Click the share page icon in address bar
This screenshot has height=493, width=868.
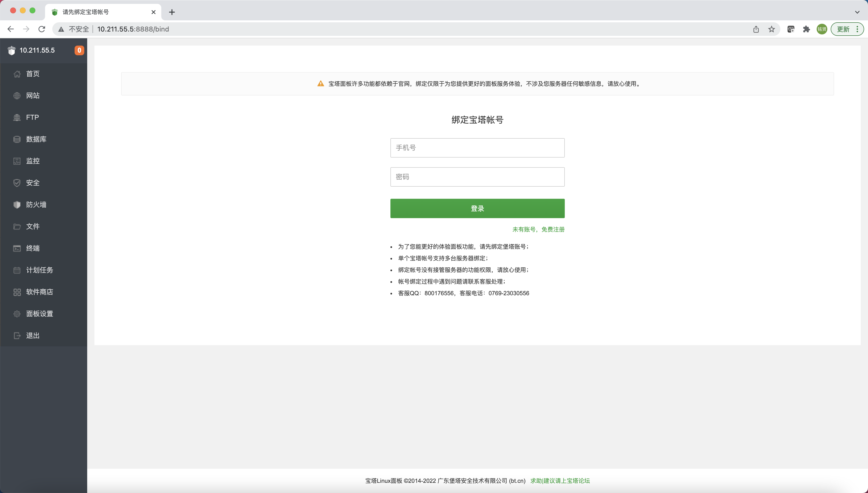pos(756,29)
